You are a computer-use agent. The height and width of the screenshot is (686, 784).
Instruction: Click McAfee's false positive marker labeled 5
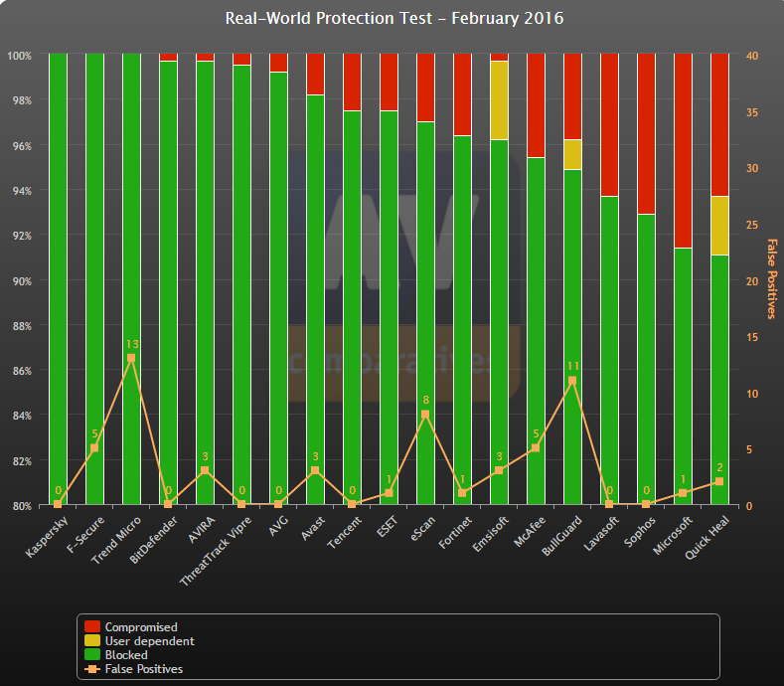coord(536,447)
